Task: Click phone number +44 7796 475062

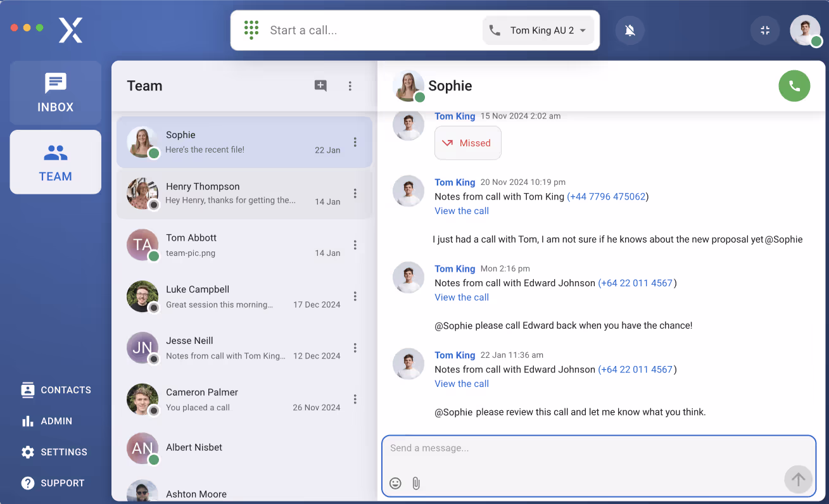Action: (608, 196)
